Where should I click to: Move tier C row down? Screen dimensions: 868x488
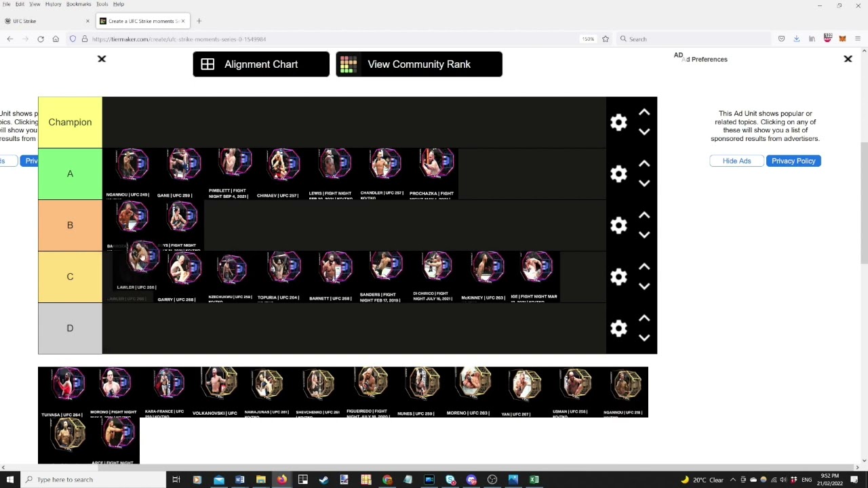644,287
